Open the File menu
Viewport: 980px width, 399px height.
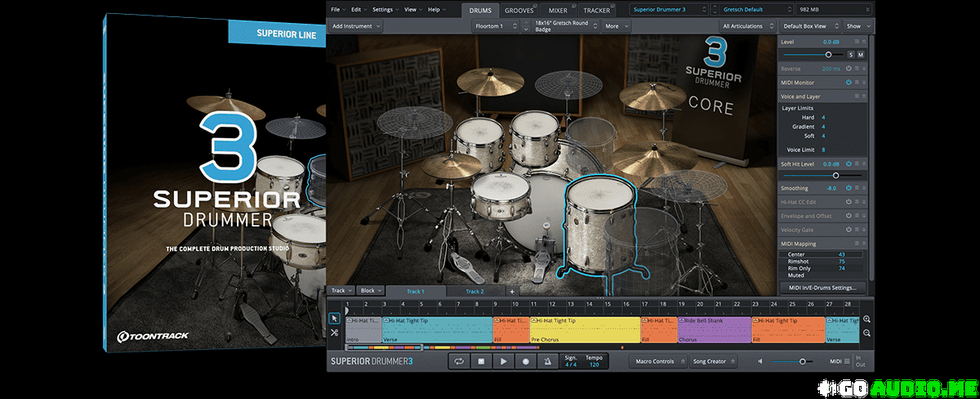337,9
